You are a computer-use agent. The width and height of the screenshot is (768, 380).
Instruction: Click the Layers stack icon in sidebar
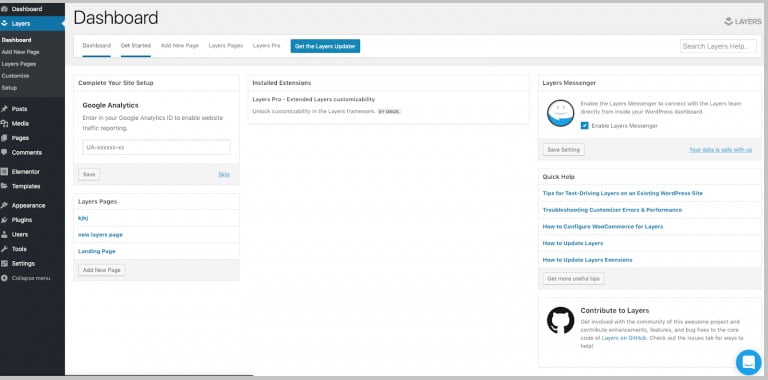tap(4, 24)
